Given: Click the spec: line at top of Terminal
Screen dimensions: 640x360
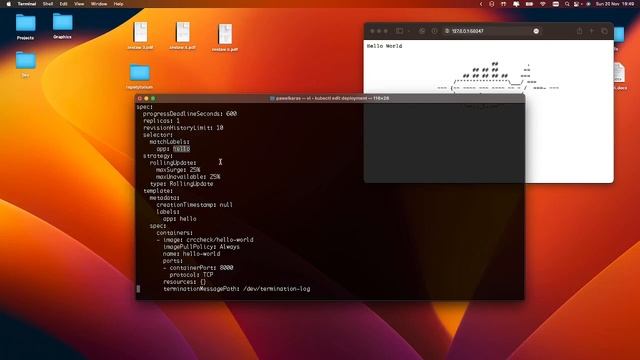Looking at the screenshot, I should point(144,107).
